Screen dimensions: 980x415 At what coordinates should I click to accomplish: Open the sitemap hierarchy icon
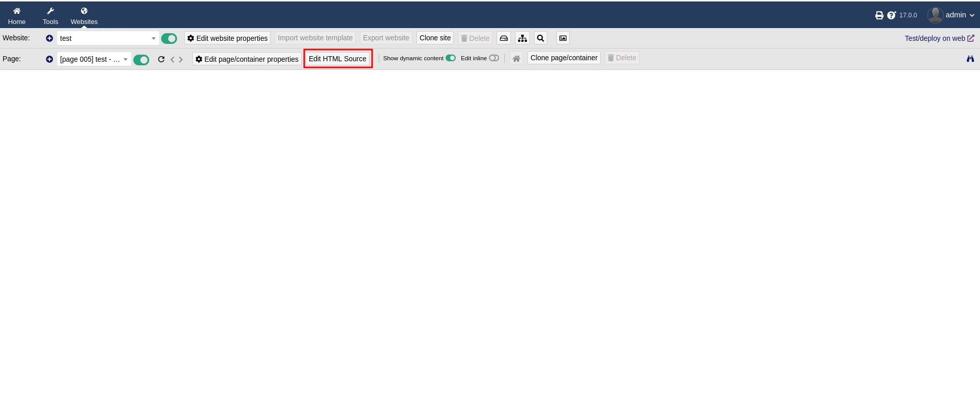click(522, 38)
